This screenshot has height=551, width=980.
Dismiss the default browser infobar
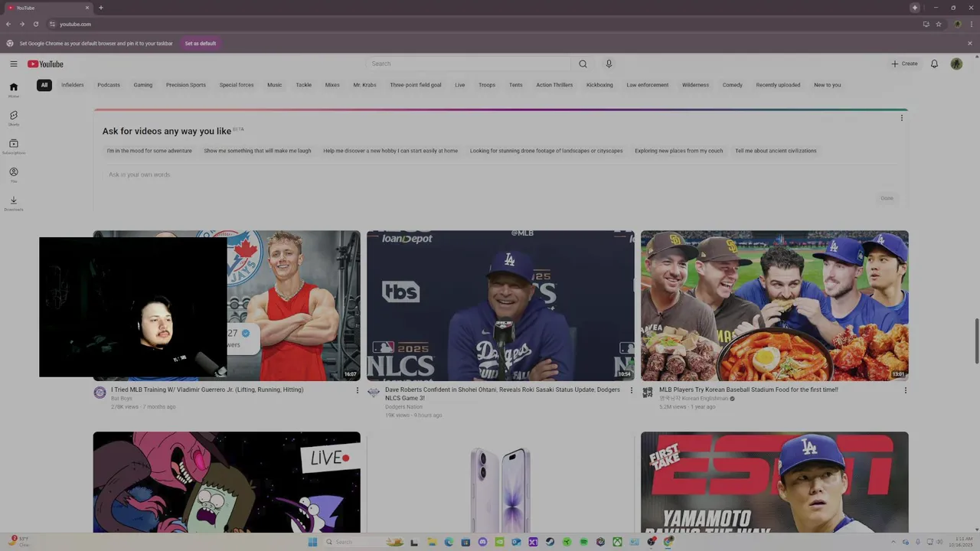(x=969, y=43)
